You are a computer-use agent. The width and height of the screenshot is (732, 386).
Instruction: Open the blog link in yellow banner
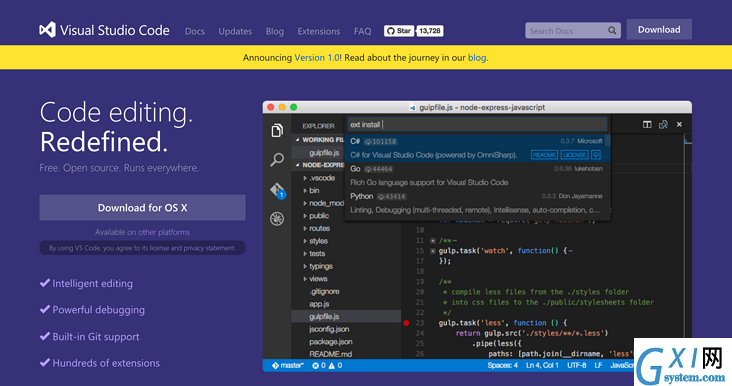[x=477, y=58]
